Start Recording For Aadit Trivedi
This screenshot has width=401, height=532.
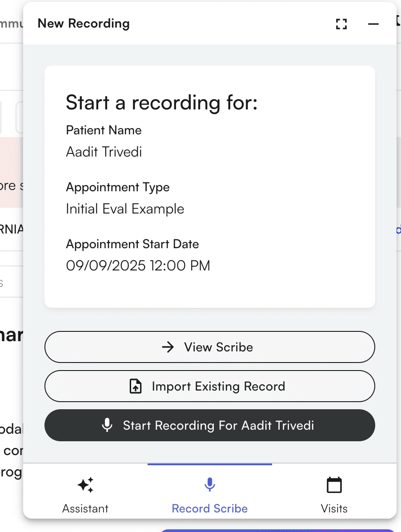(209, 425)
